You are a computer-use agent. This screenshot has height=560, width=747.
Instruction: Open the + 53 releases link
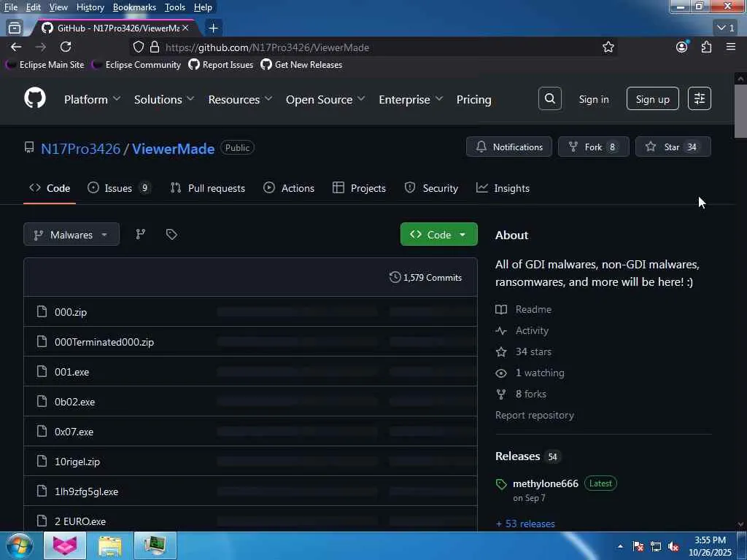525,524
